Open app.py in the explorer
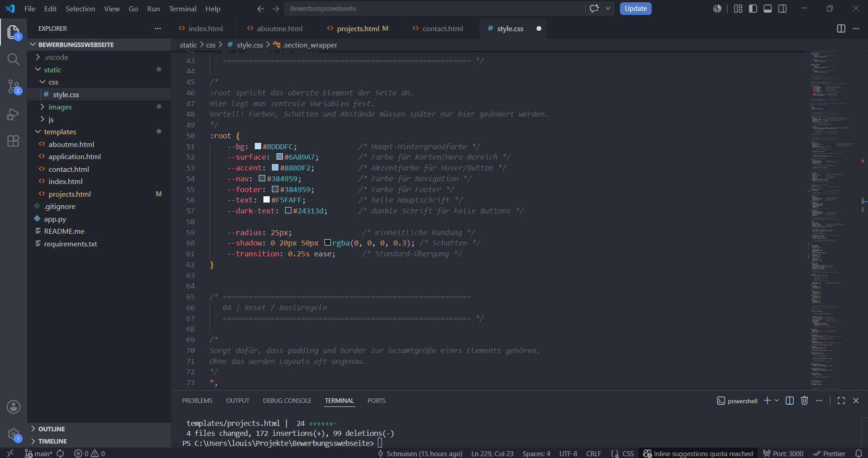The image size is (868, 458). tap(55, 219)
